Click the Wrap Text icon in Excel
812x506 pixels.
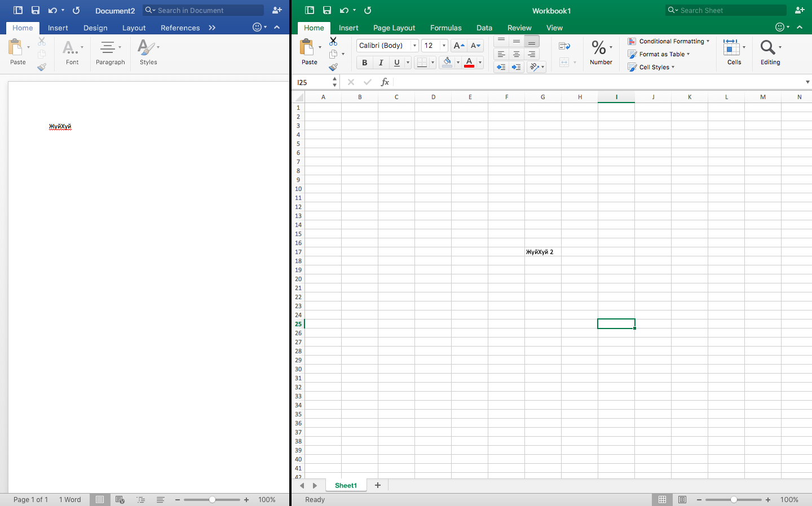(564, 46)
